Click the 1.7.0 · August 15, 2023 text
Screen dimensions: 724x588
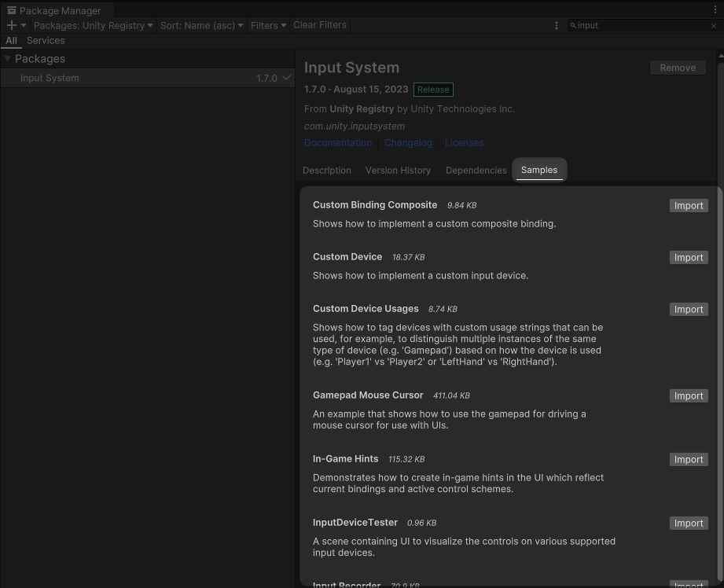(x=356, y=89)
